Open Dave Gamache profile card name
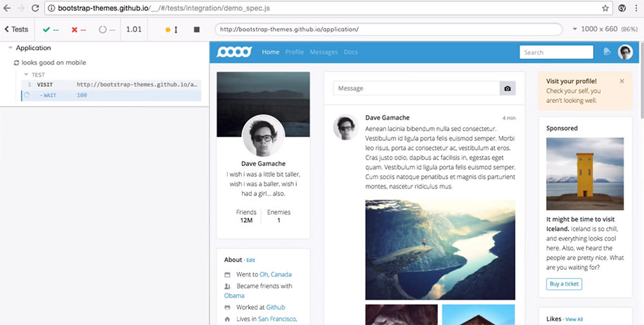The height and width of the screenshot is (325, 644). (263, 163)
